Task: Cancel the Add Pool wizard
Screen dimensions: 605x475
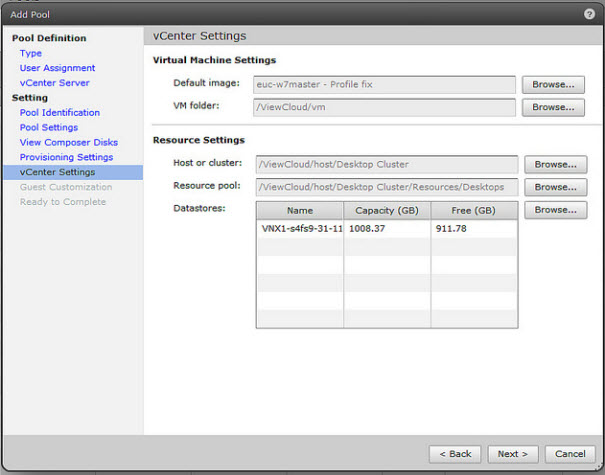Action: (x=570, y=454)
